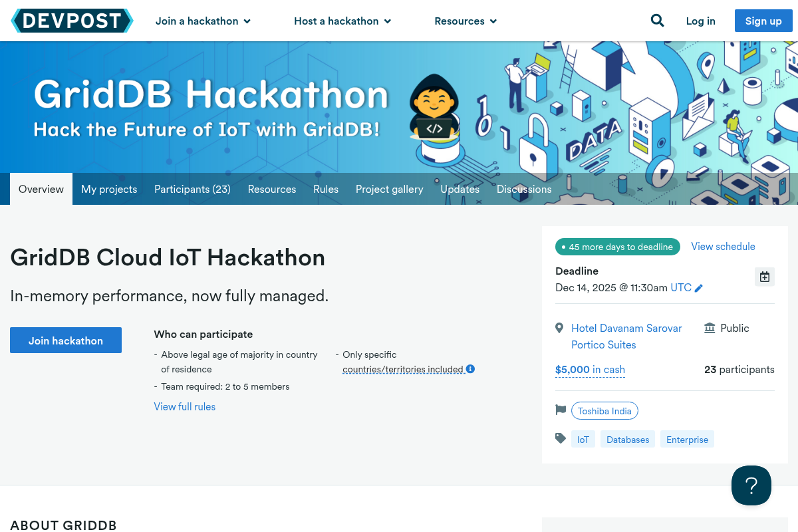Go to the Rules tab

[326, 189]
